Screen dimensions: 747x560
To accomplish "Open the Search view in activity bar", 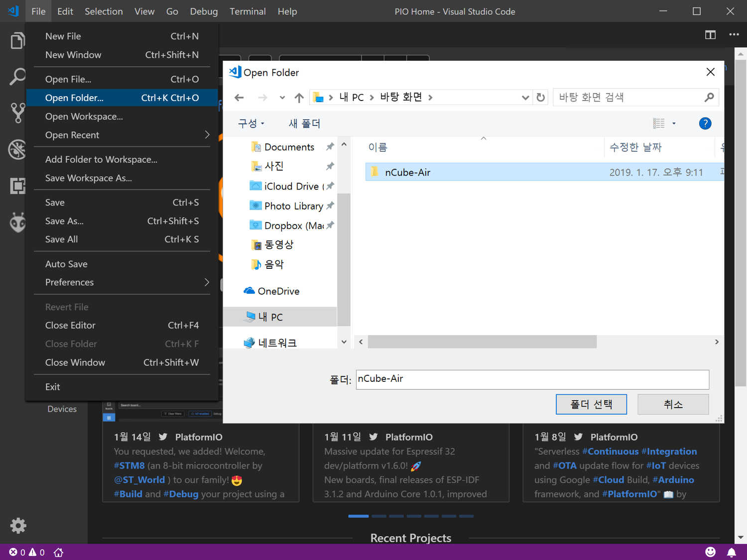I will tap(17, 77).
